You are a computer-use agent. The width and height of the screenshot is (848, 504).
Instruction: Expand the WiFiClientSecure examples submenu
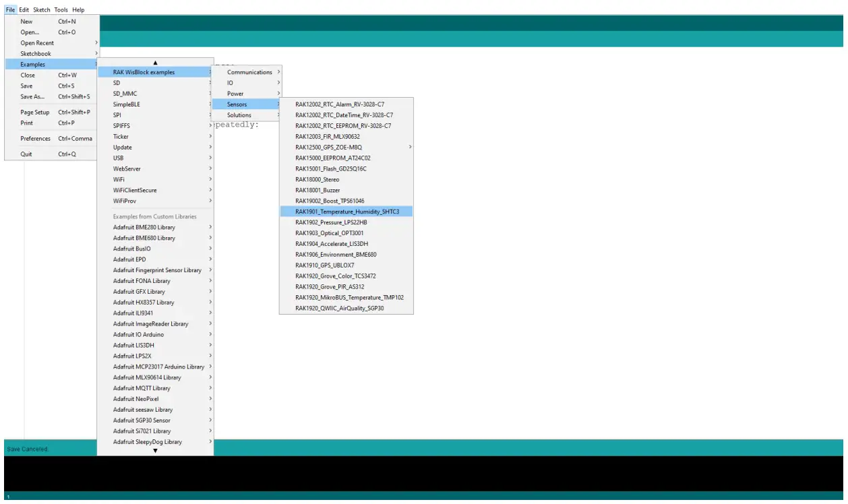(x=156, y=191)
